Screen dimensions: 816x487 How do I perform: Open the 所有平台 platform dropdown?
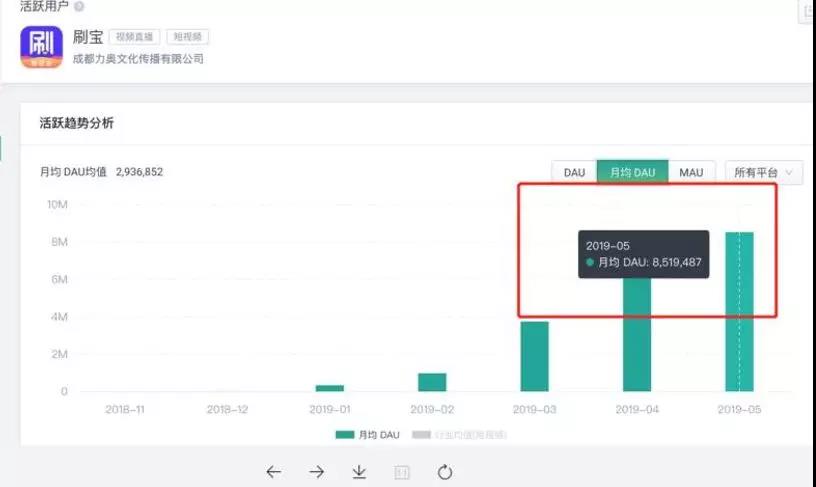tap(763, 172)
